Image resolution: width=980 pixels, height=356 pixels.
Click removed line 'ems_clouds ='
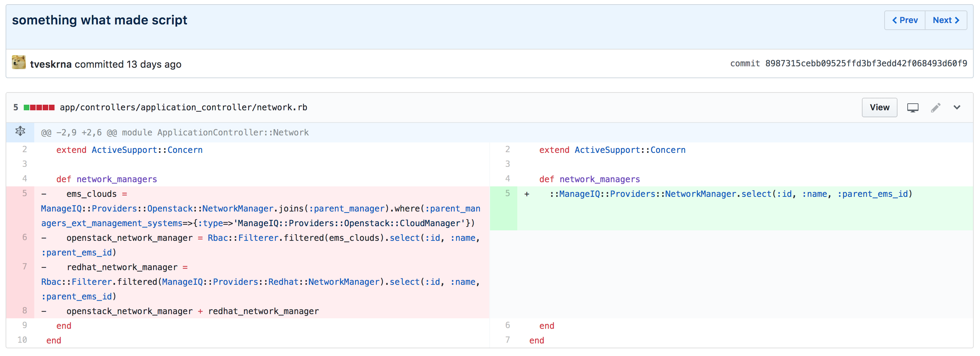96,194
